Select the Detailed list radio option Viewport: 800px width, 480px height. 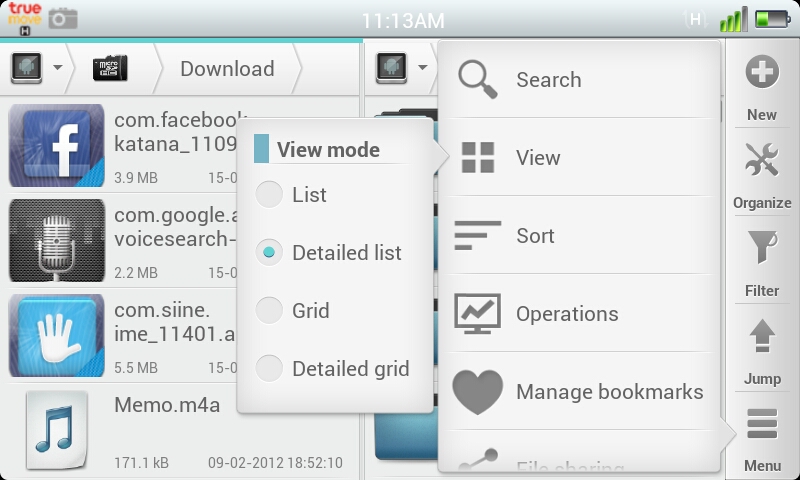[270, 253]
